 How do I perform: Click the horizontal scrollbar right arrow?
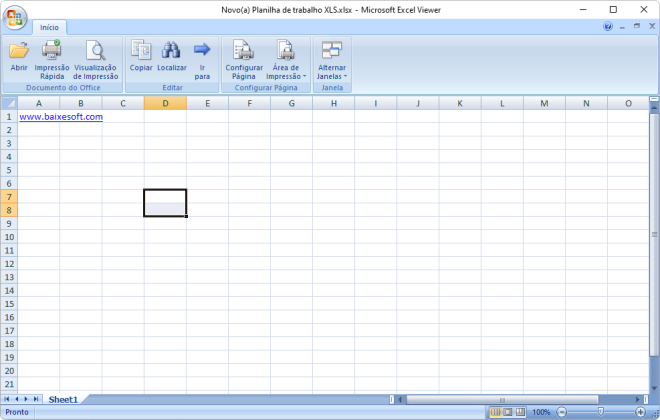click(x=637, y=399)
